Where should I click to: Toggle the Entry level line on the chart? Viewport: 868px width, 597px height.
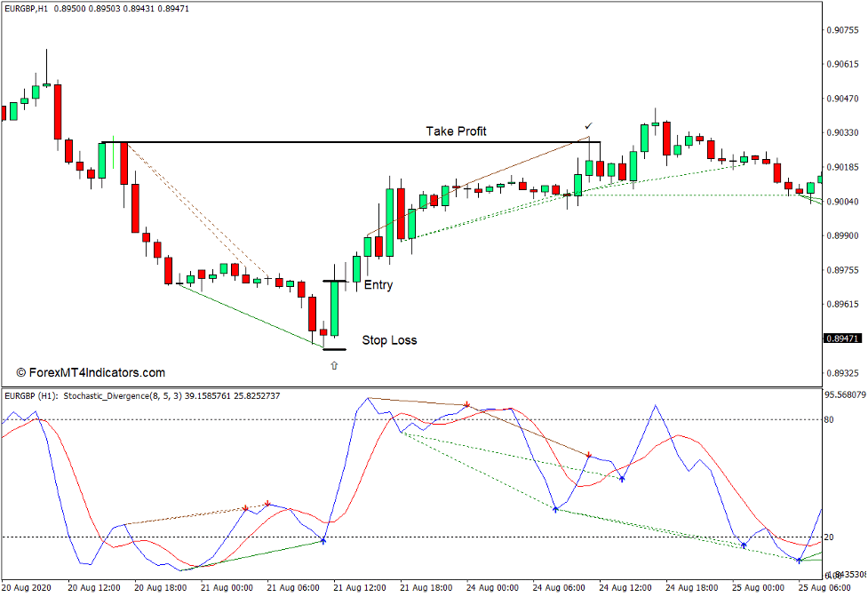(x=336, y=280)
